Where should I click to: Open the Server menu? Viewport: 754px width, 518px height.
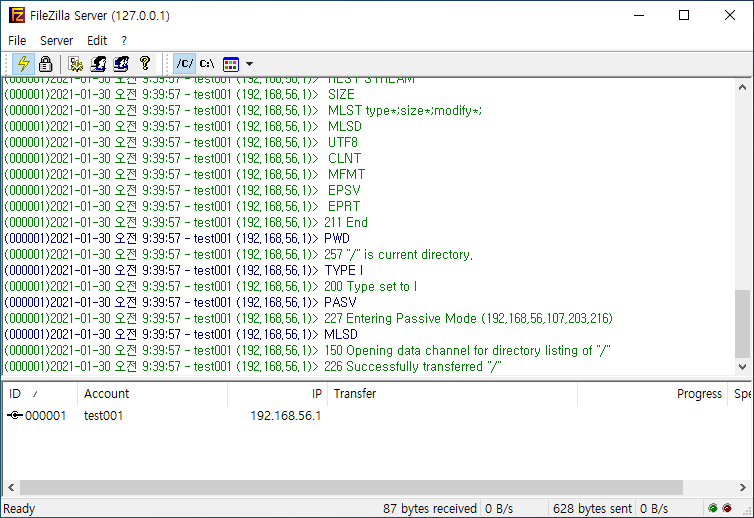click(x=56, y=40)
